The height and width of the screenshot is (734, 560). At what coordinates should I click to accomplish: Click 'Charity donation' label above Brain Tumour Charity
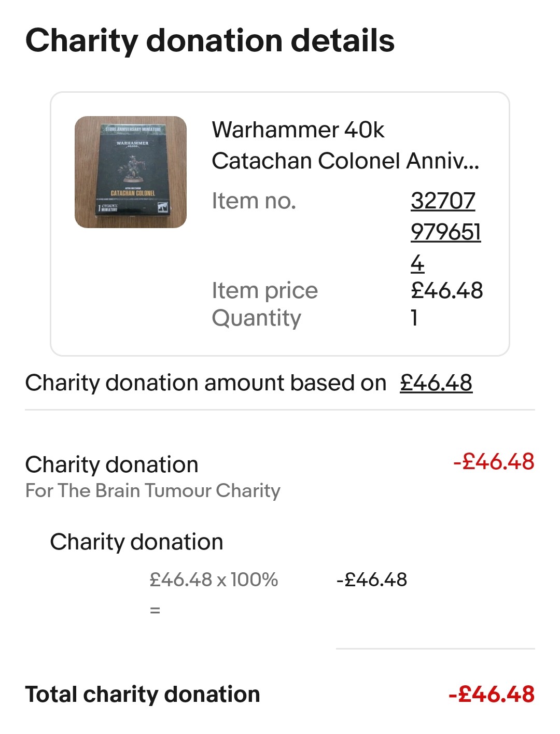tap(111, 464)
